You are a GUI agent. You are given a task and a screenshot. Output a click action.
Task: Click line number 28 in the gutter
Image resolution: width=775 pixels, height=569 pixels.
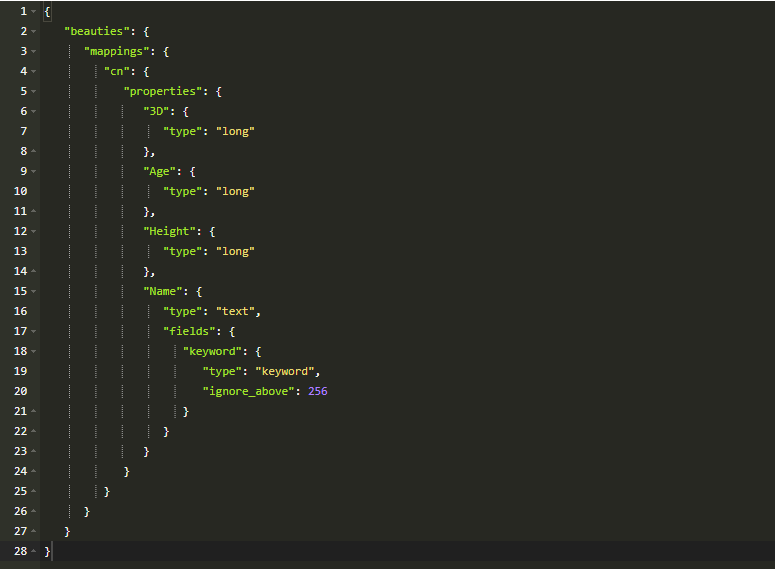click(20, 551)
